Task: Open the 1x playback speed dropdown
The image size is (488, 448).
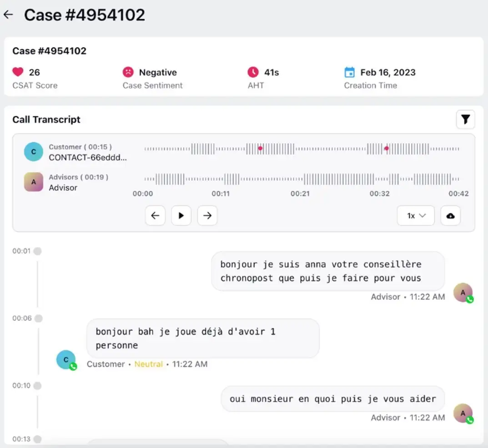Action: 415,215
